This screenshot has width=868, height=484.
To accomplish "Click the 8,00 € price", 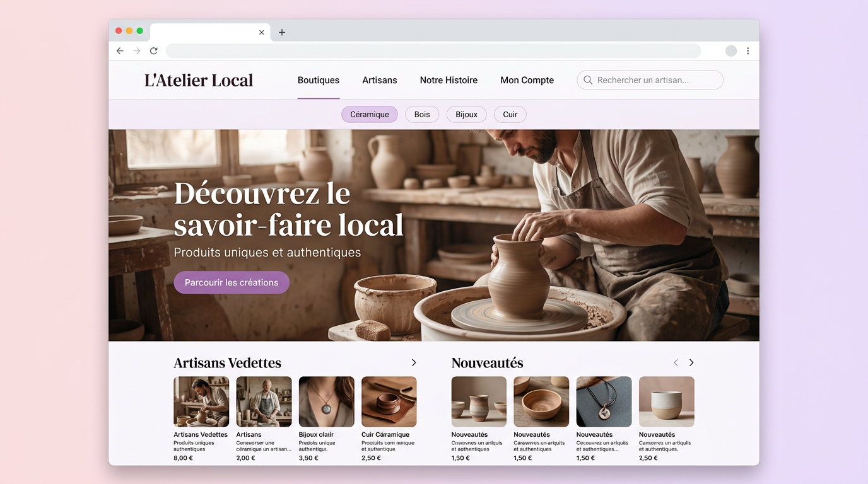I will coord(183,458).
